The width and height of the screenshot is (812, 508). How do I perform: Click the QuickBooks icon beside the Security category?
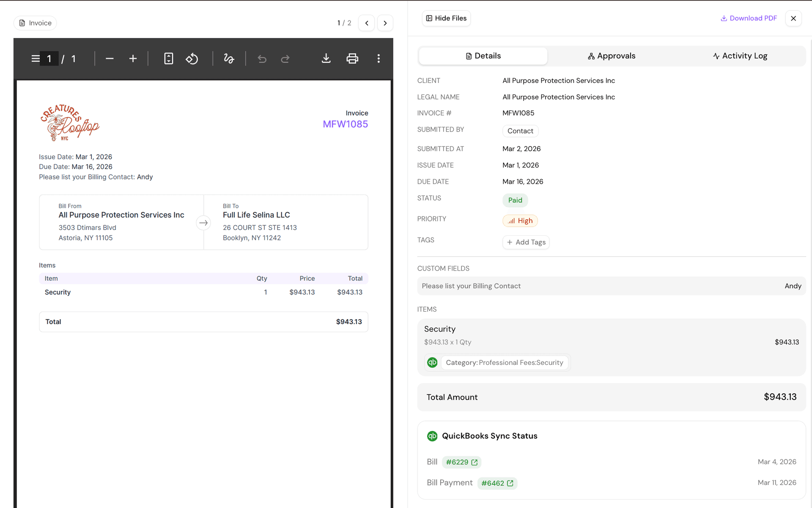[x=432, y=362]
